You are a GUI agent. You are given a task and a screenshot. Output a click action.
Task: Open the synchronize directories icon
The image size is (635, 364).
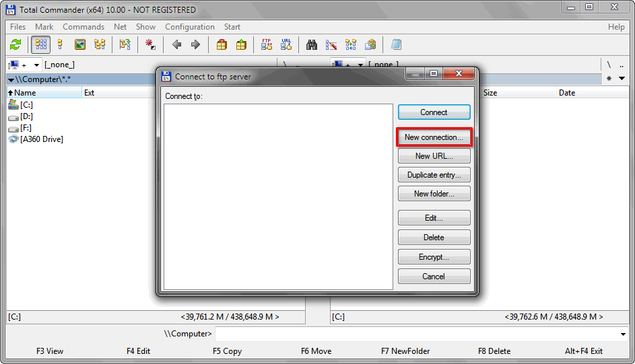351,44
